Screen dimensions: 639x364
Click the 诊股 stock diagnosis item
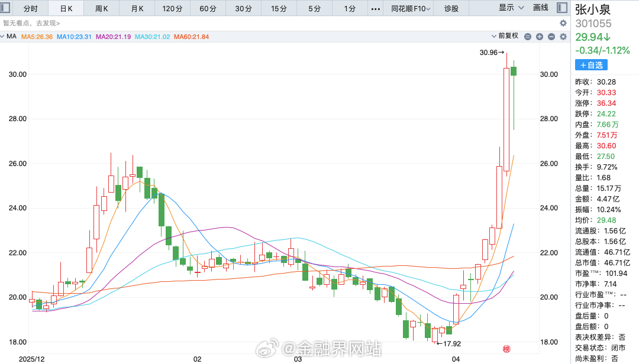[x=452, y=8]
